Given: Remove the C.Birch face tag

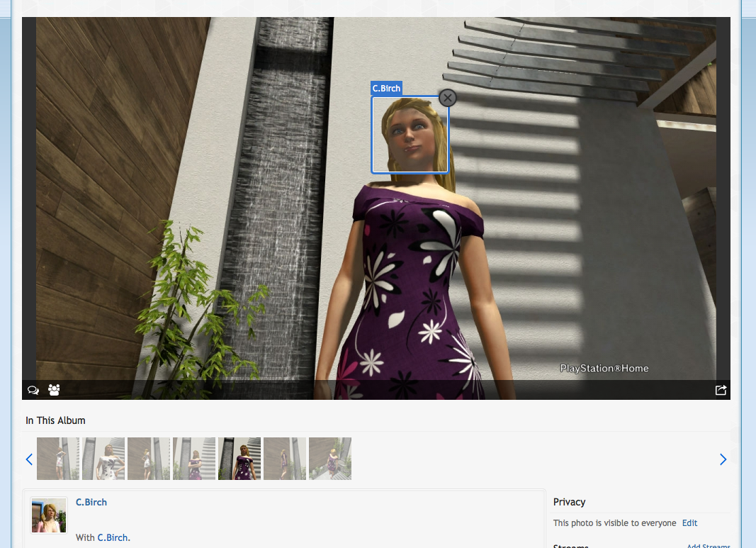Looking at the screenshot, I should point(447,98).
